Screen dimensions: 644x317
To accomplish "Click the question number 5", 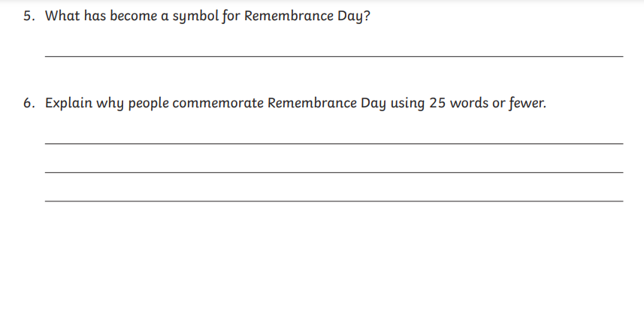I will click(29, 16).
